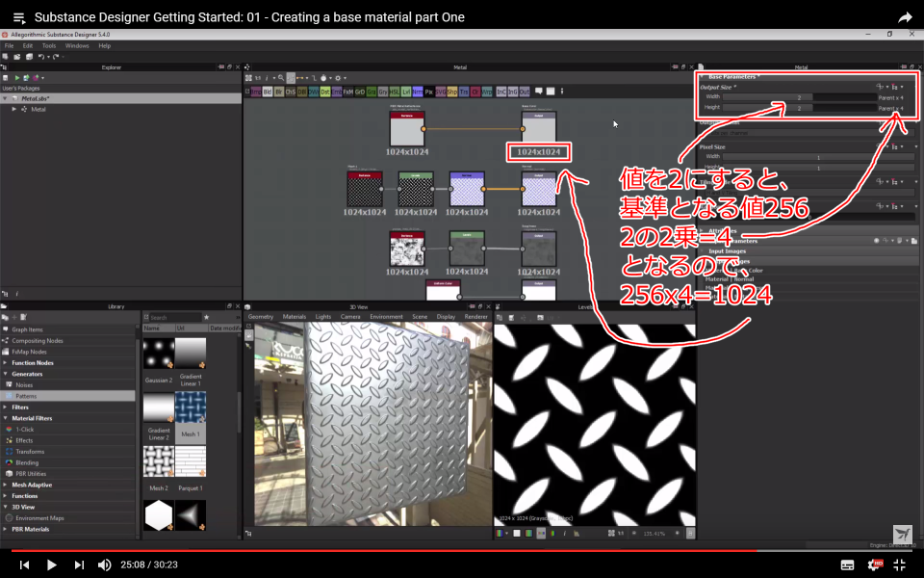Click YouTube settings gear icon
This screenshot has width=924, height=578.
(875, 565)
